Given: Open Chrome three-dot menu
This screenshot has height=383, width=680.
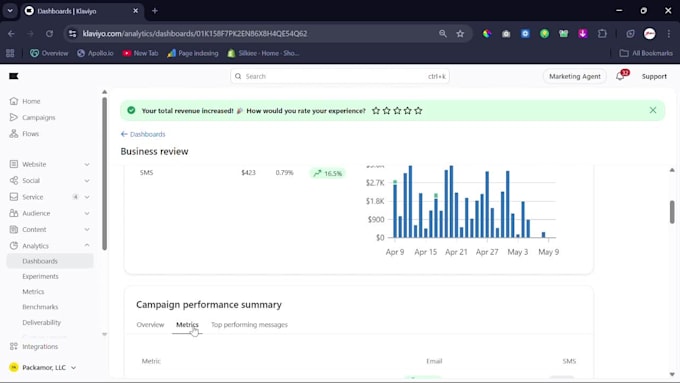Looking at the screenshot, I should (668, 33).
